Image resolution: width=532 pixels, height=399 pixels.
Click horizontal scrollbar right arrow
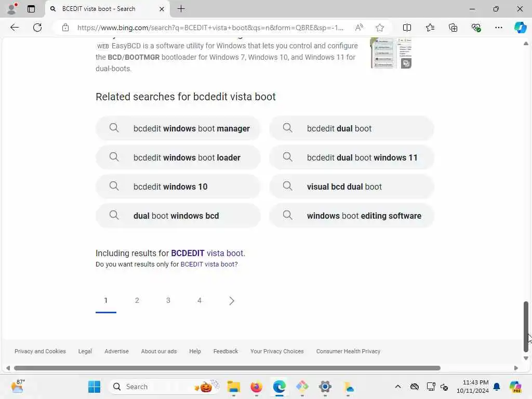516,368
